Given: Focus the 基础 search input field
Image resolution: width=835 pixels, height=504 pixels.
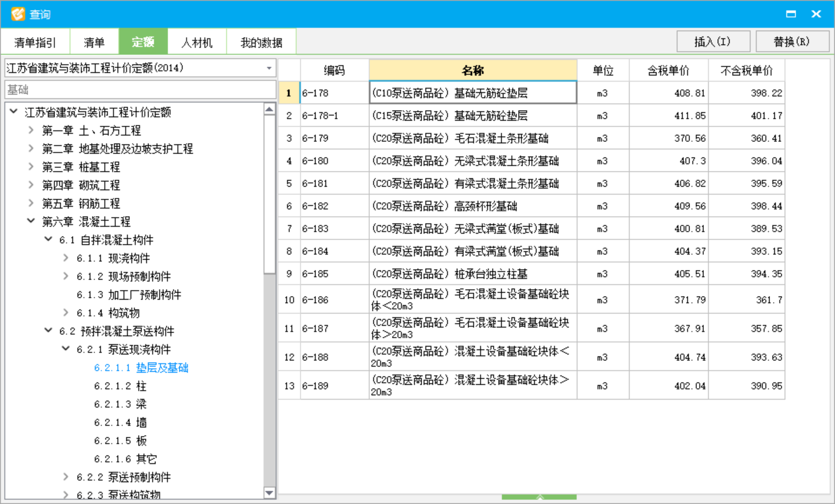Looking at the screenshot, I should tap(140, 90).
